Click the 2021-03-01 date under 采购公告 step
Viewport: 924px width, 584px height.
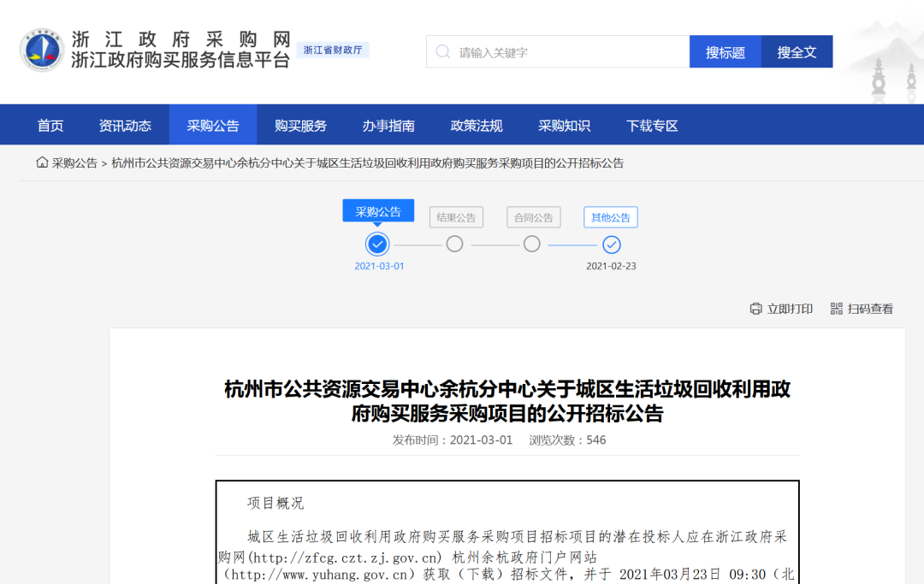pyautogui.click(x=379, y=266)
